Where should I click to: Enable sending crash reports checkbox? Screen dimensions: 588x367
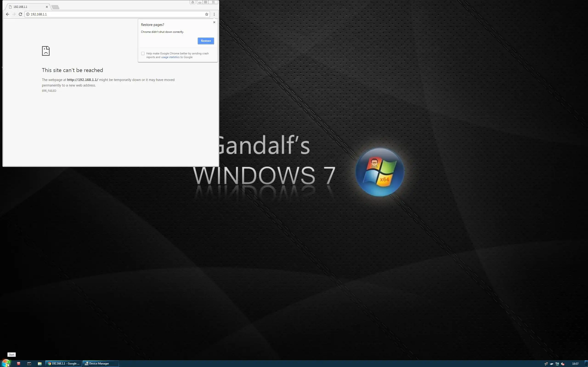[143, 53]
